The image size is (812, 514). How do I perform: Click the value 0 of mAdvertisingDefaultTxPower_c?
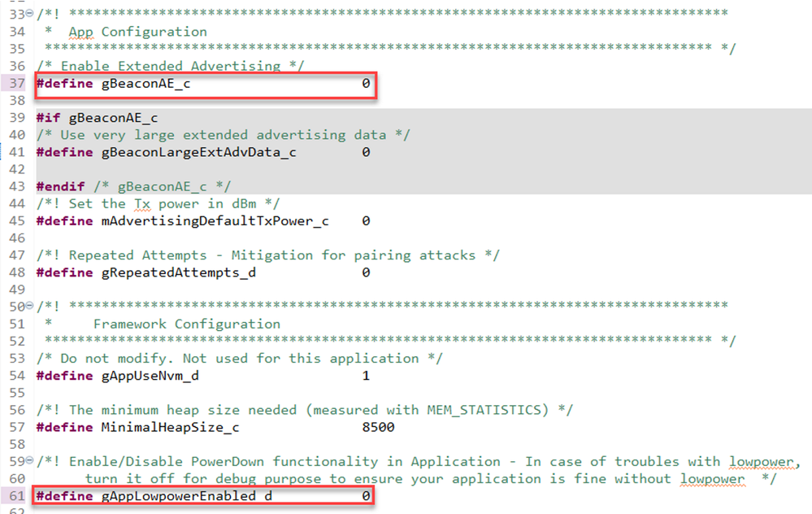[366, 221]
